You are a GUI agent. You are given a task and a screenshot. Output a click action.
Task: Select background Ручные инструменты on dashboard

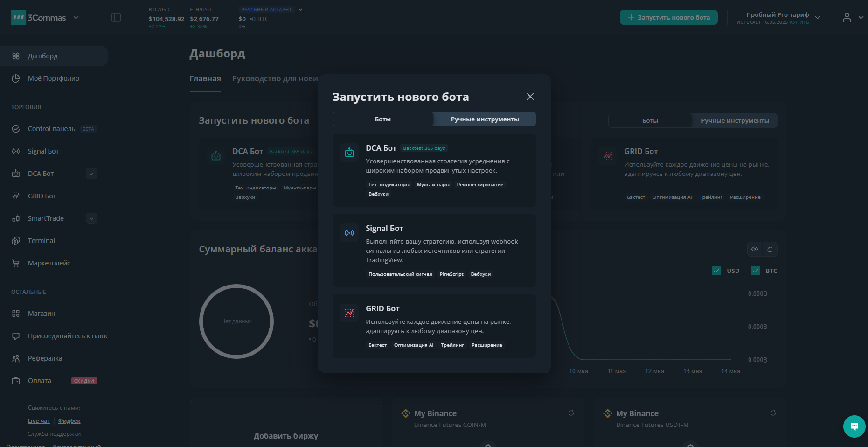pos(735,120)
